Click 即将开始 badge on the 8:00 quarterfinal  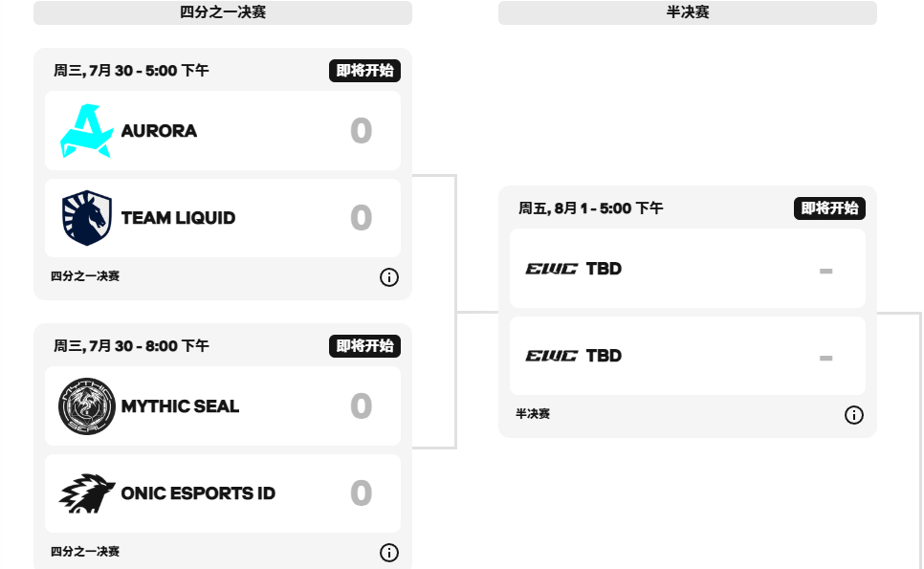(x=364, y=346)
